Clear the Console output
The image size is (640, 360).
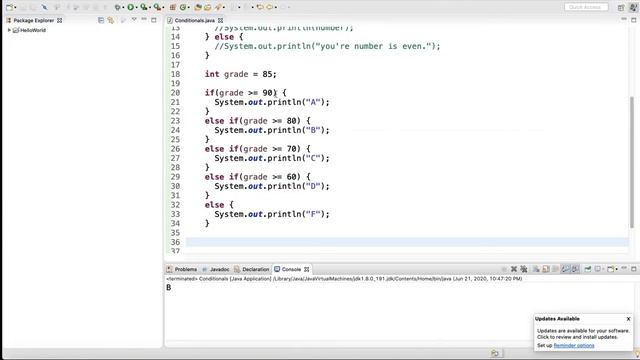click(x=536, y=269)
